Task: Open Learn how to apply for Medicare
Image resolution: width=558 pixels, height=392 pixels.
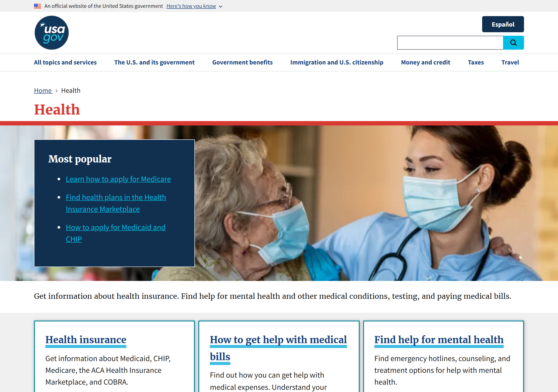Action: 118,179
